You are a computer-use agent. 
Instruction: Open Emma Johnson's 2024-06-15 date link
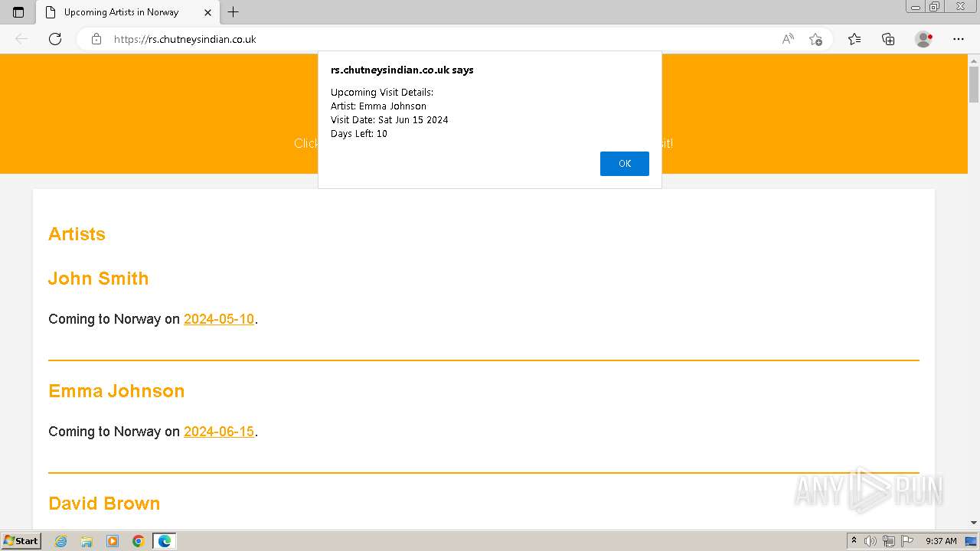click(219, 432)
